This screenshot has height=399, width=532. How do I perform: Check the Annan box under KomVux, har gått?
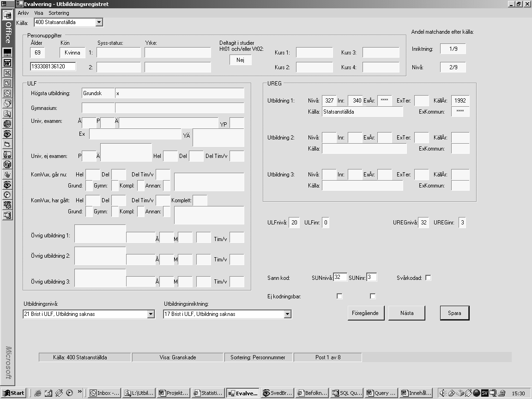coord(167,212)
